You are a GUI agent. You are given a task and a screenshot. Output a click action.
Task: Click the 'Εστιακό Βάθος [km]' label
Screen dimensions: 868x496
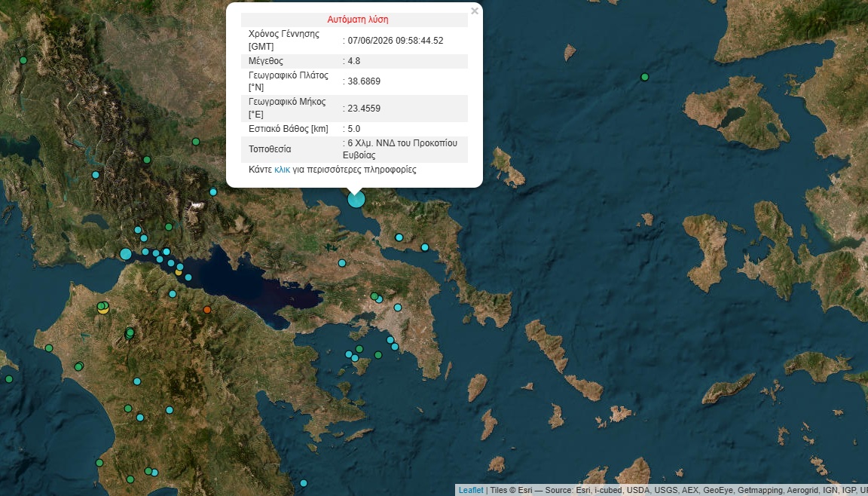289,129
